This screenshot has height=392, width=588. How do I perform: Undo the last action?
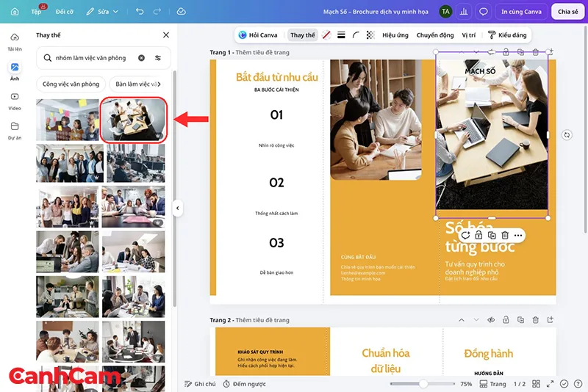pyautogui.click(x=140, y=12)
